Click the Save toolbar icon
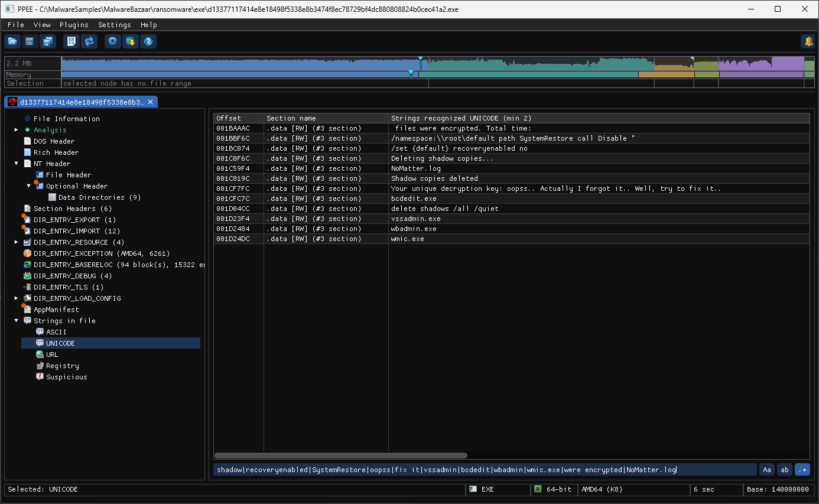The height and width of the screenshot is (504, 819). coord(30,41)
